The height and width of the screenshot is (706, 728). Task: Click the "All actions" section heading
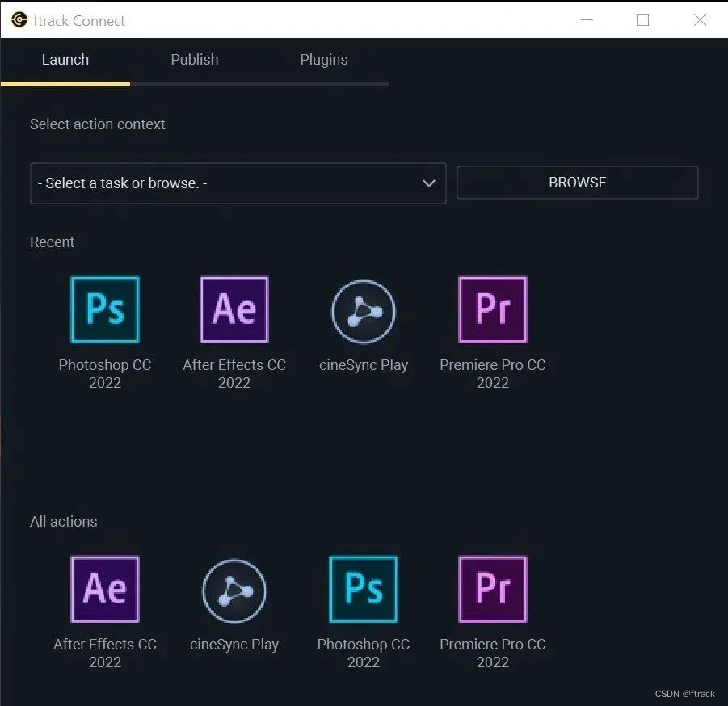pos(64,521)
